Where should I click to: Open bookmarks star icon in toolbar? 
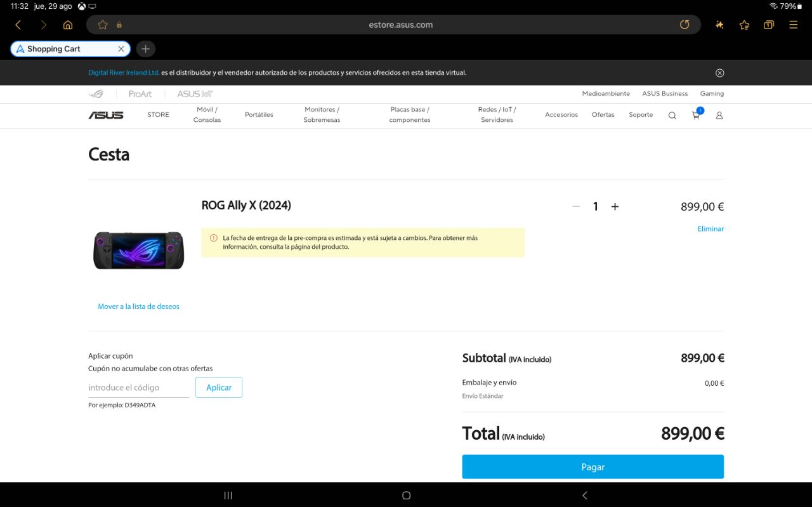744,25
